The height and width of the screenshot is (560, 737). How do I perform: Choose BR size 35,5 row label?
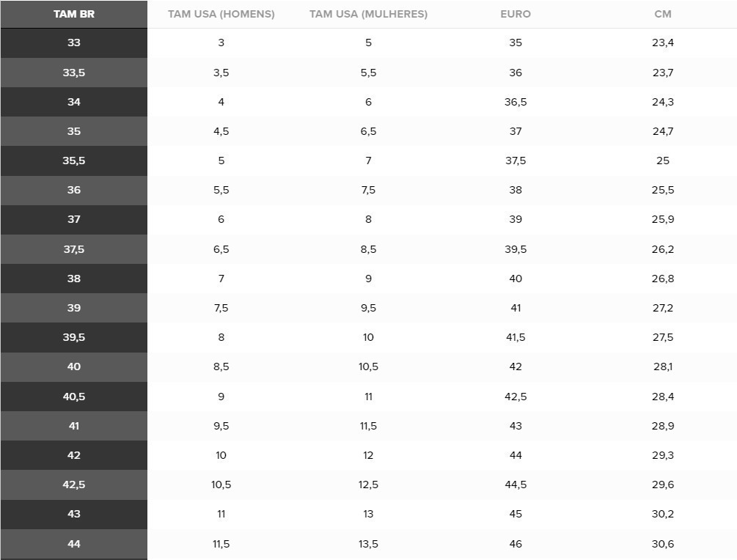coord(74,161)
